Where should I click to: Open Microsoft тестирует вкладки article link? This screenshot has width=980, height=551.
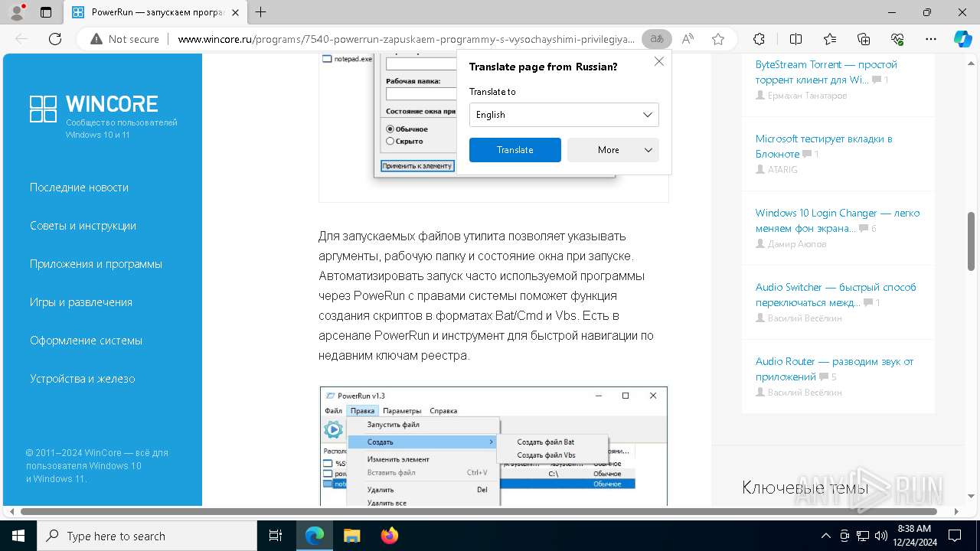824,146
